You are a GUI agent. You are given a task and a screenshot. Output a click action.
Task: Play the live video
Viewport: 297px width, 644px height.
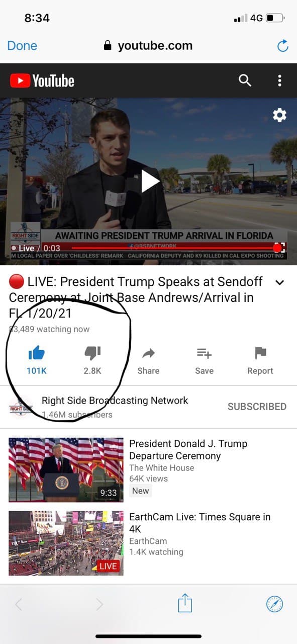pos(149,181)
